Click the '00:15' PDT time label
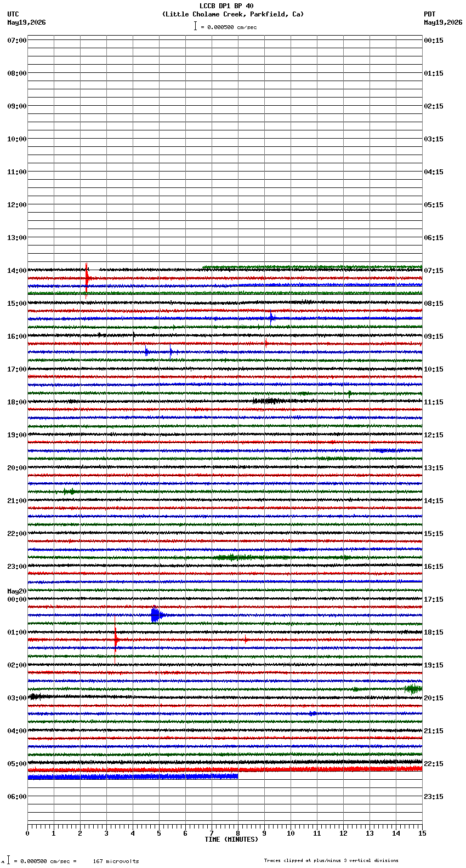Viewport: 466px width, 868px height. [434, 41]
